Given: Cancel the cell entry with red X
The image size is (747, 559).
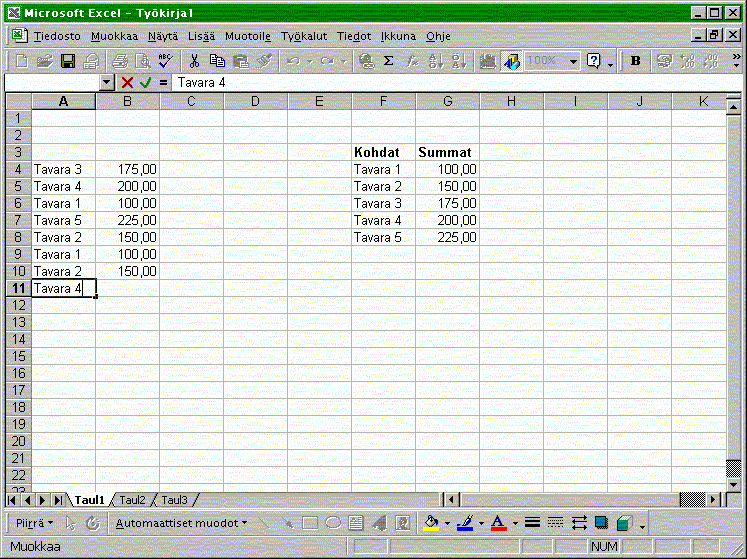Looking at the screenshot, I should click(x=127, y=82).
